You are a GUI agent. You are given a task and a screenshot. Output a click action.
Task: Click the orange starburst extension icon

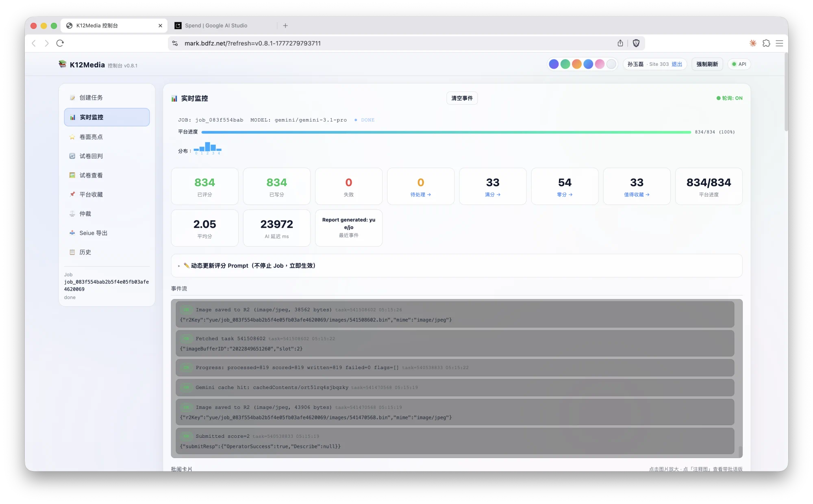(x=753, y=43)
